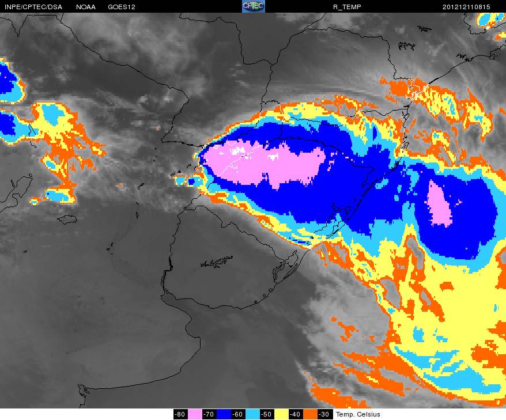Screen dimensions: 506x420
Task: Click the R_TEMP product label
Action: (x=347, y=7)
